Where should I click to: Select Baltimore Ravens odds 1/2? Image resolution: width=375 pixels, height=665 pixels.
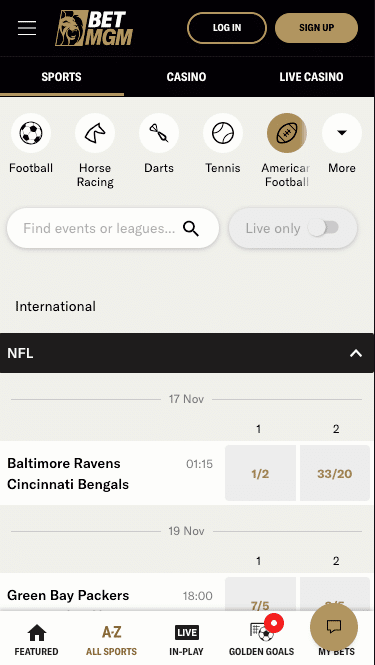(260, 473)
